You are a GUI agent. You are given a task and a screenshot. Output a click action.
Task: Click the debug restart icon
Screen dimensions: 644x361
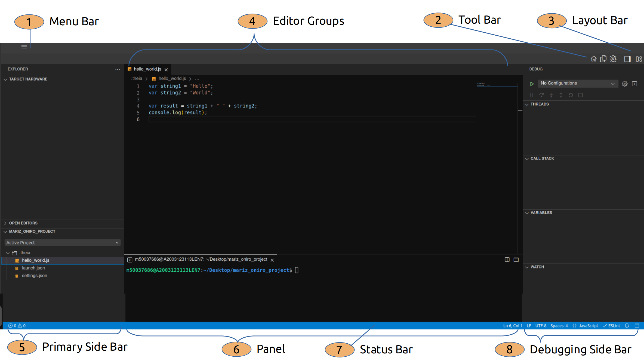click(x=571, y=95)
